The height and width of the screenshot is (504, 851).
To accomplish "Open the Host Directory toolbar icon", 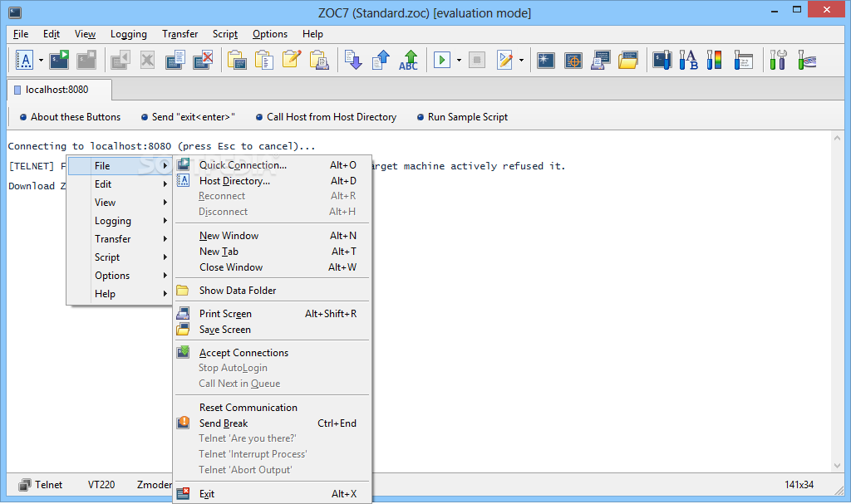I will (x=24, y=60).
